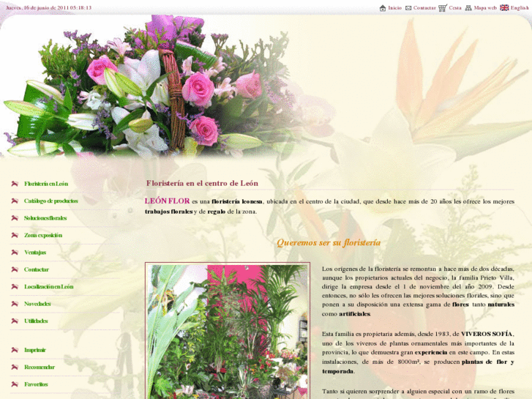
Task: Click the flower bullet beside sidebar Contactar
Action: pos(15,269)
